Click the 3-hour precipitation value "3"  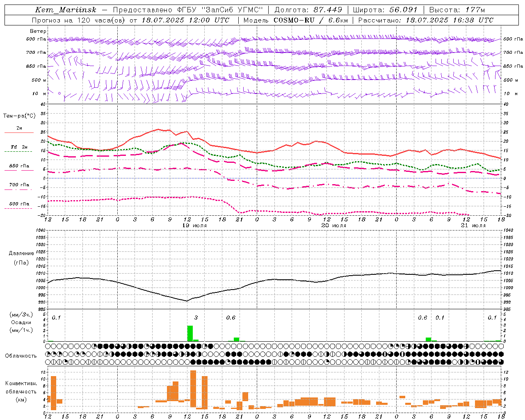pos(196,317)
